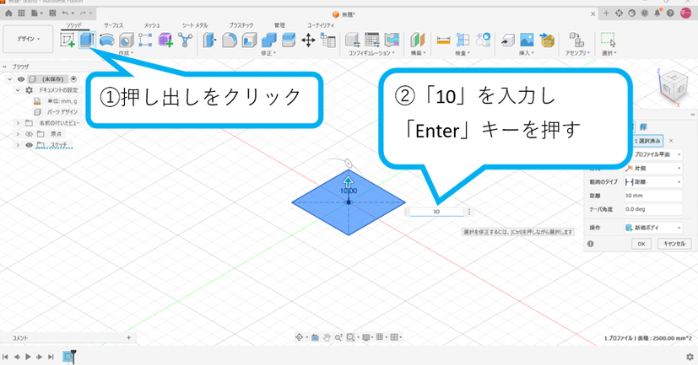
Task: Select the Revolve tool
Action: coord(106,41)
